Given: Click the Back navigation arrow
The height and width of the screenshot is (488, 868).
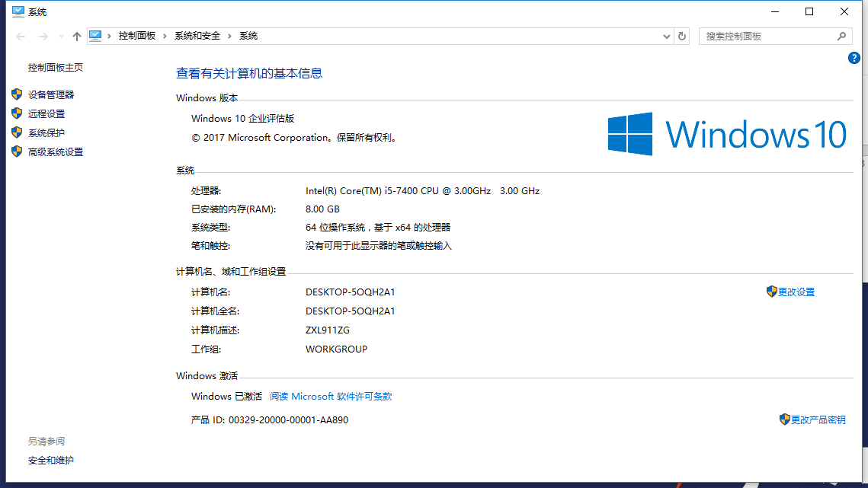Looking at the screenshot, I should (x=21, y=37).
